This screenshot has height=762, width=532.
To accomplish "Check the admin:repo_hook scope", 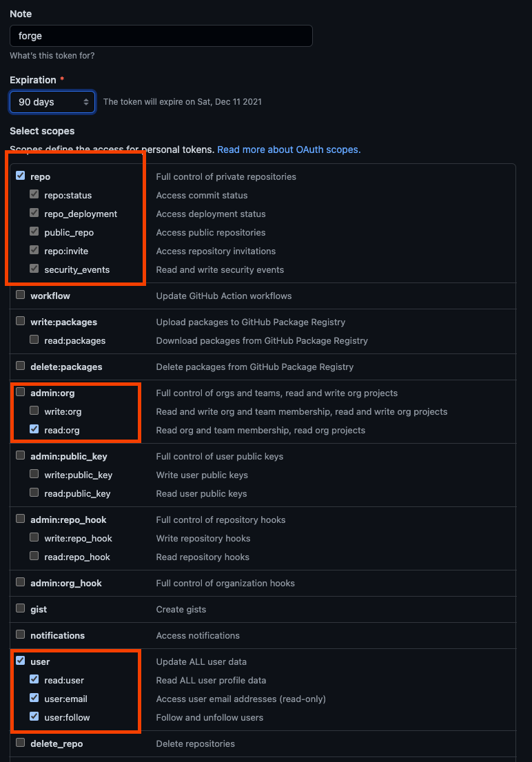I will point(21,519).
